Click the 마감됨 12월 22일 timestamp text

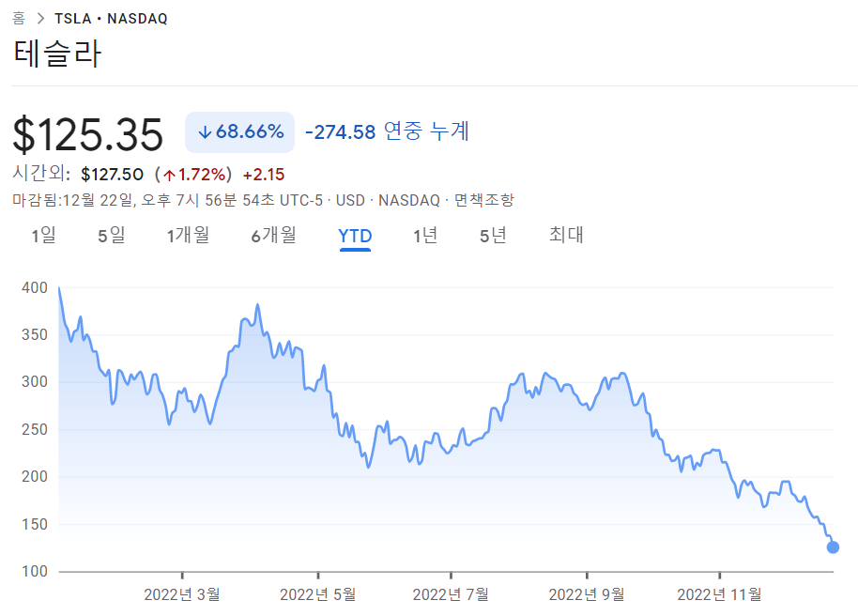click(x=167, y=200)
